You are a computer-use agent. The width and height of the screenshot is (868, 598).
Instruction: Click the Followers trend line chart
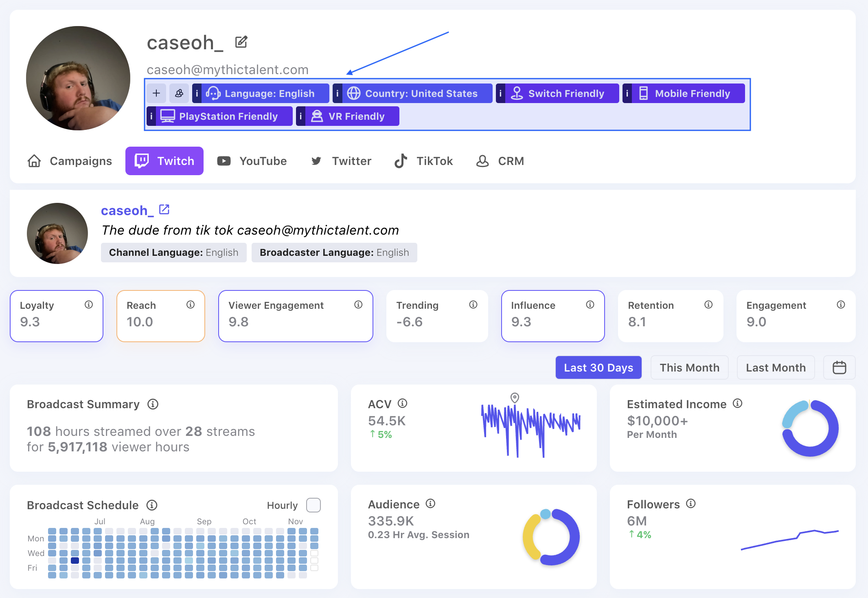coord(790,540)
